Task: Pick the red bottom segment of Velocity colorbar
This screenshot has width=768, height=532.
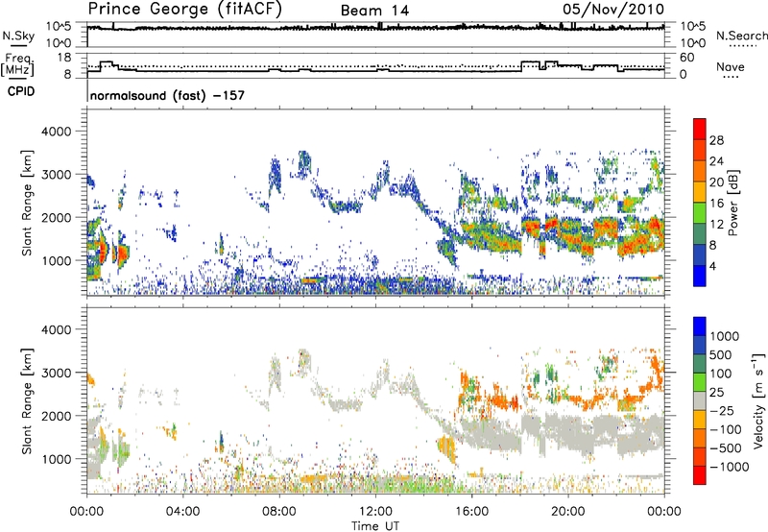Action: pos(700,475)
